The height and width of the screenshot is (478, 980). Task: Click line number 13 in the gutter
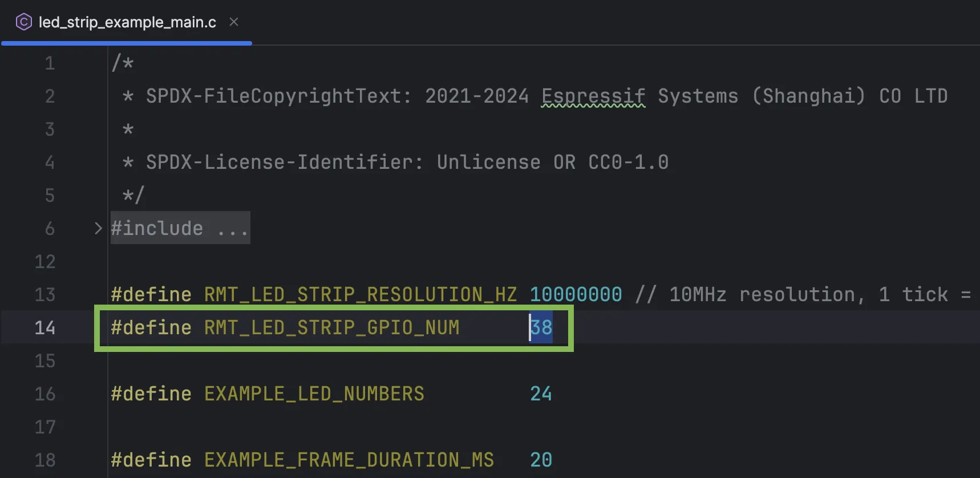click(x=45, y=294)
